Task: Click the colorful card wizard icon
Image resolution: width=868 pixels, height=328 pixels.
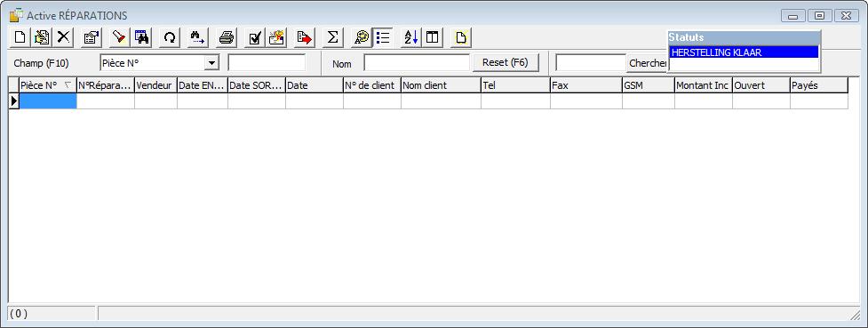Action: click(276, 37)
